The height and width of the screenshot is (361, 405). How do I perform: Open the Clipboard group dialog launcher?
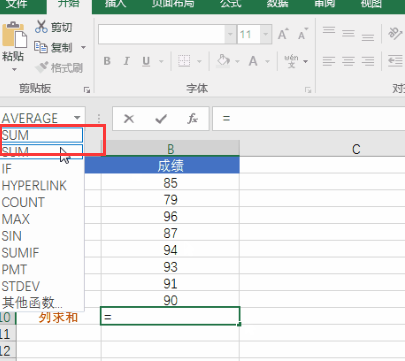click(x=87, y=90)
